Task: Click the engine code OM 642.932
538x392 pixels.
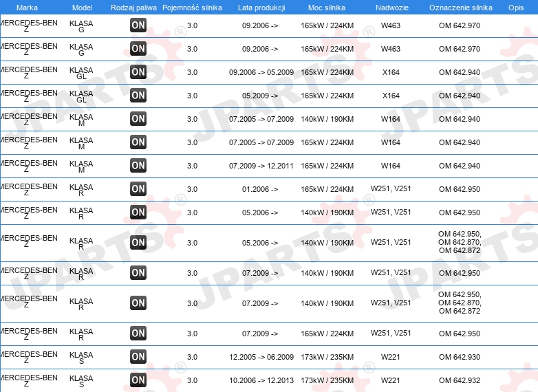Action: click(x=460, y=380)
